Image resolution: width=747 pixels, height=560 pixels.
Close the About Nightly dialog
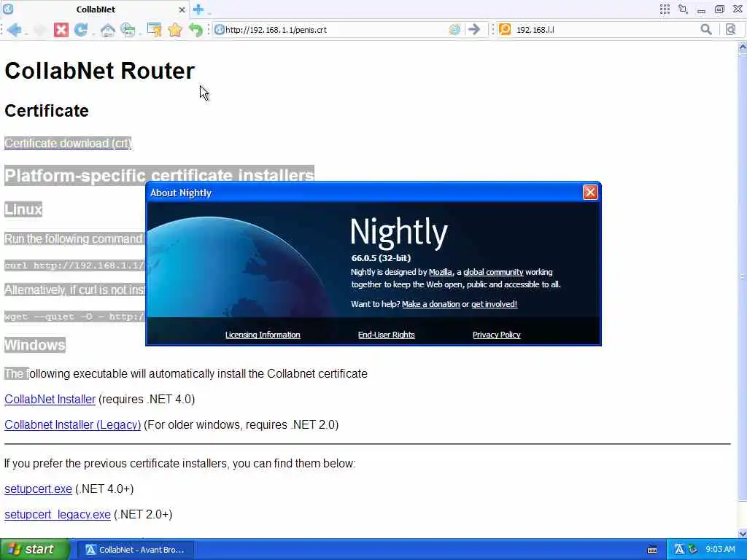pyautogui.click(x=589, y=192)
